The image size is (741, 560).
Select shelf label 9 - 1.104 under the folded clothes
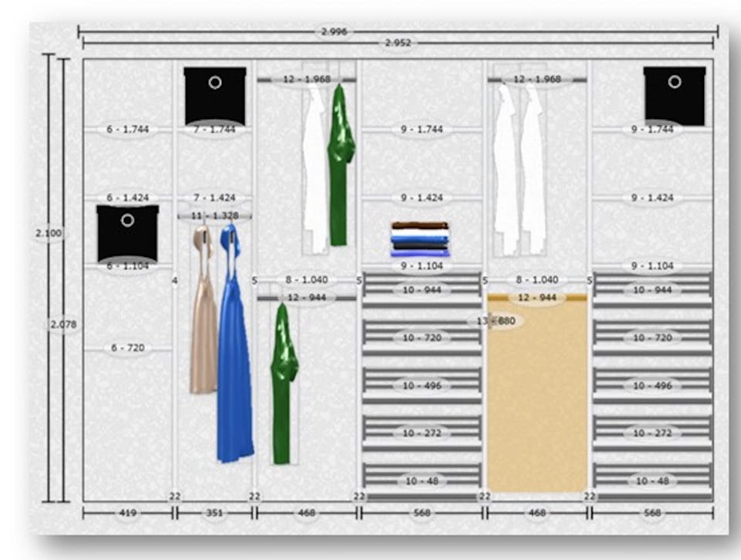422,266
